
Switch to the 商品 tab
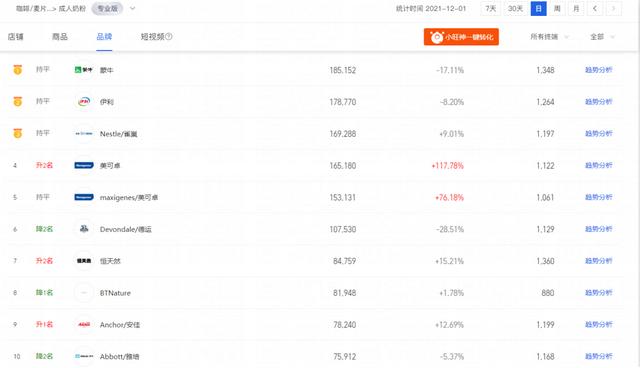click(60, 37)
